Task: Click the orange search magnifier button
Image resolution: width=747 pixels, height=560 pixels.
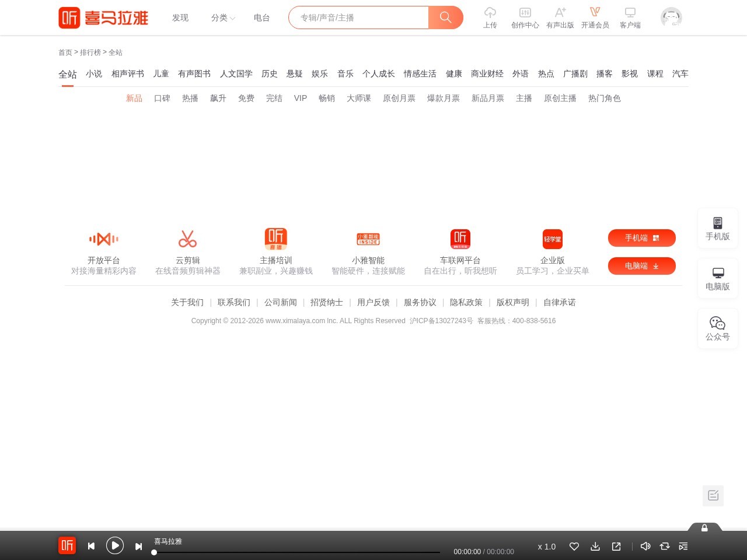Action: click(x=446, y=17)
